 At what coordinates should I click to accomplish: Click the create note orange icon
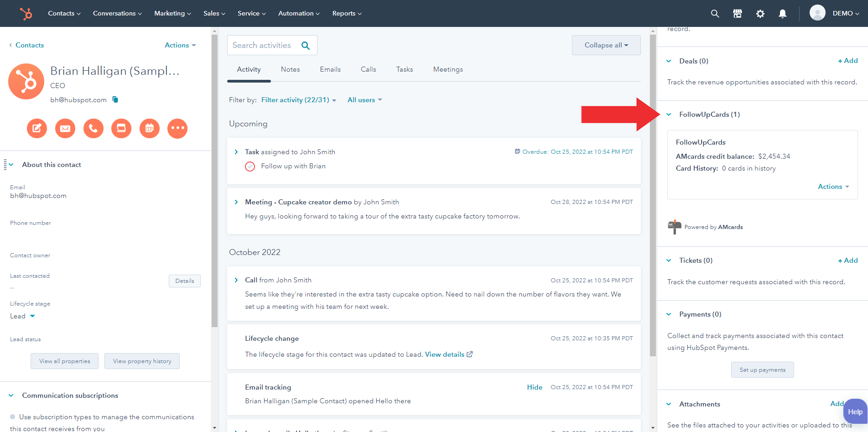pos(37,128)
